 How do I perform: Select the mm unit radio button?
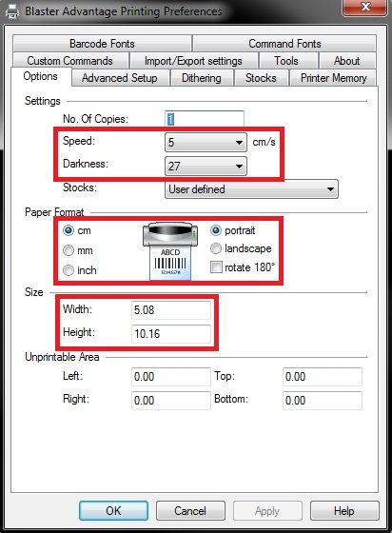pos(69,250)
